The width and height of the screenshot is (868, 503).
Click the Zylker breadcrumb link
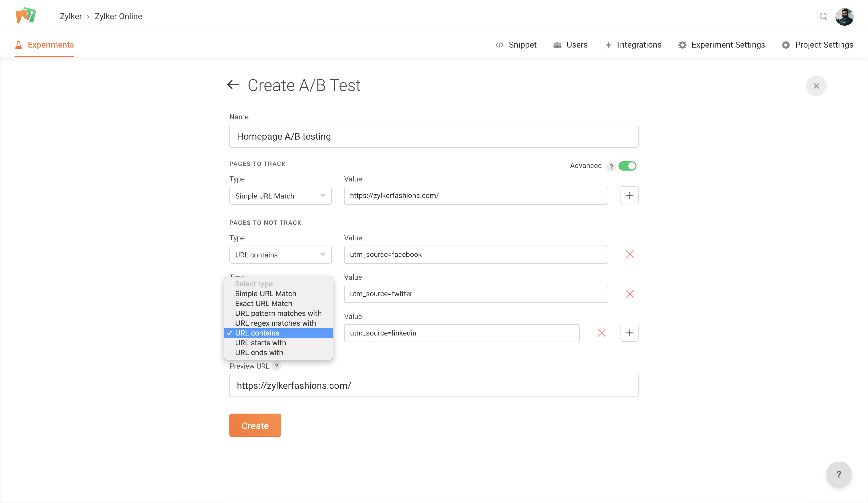pos(71,17)
